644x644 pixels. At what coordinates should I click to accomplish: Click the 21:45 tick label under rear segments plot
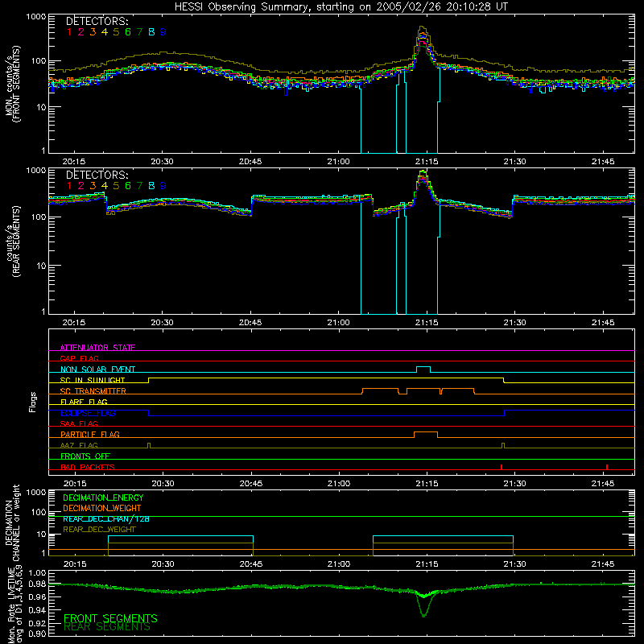point(603,323)
